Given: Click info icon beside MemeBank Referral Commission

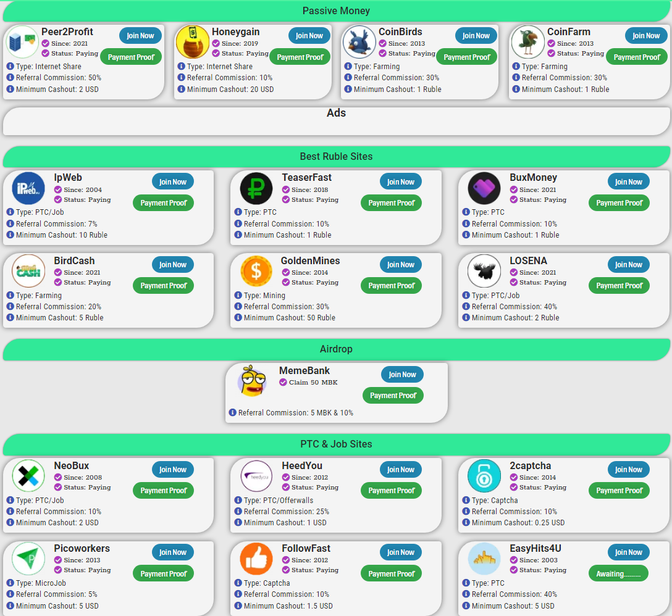Looking at the screenshot, I should (x=232, y=412).
